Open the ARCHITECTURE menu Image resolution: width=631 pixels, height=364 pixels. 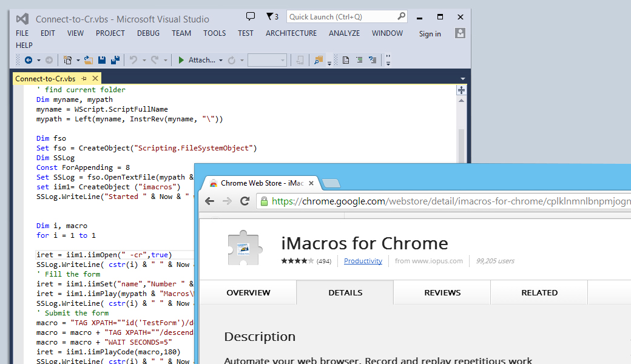point(291,33)
